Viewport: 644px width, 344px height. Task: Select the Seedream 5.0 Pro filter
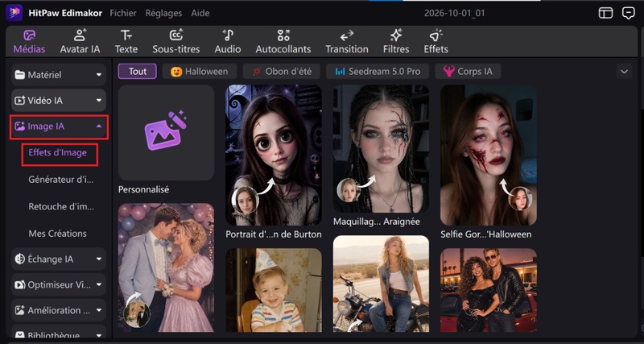(378, 71)
